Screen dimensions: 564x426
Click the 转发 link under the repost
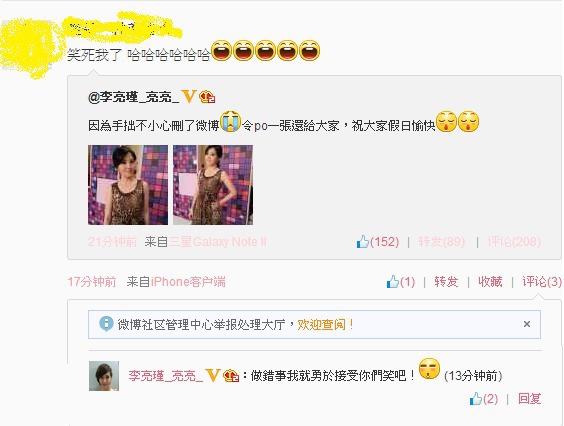pyautogui.click(x=446, y=281)
